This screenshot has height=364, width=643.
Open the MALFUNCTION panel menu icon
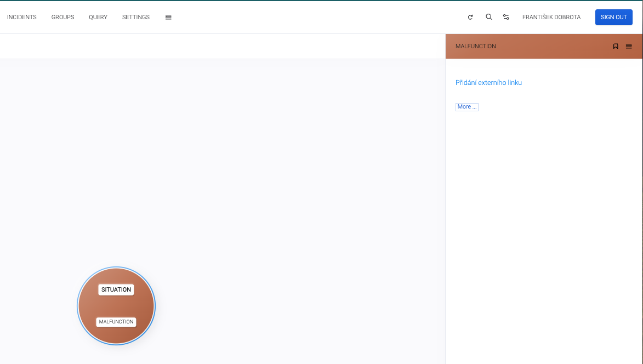click(x=629, y=46)
